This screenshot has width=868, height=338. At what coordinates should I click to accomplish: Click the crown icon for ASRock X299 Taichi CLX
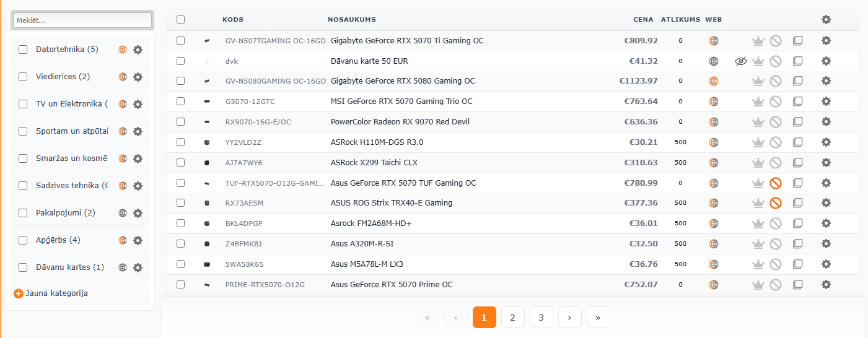pyautogui.click(x=758, y=163)
